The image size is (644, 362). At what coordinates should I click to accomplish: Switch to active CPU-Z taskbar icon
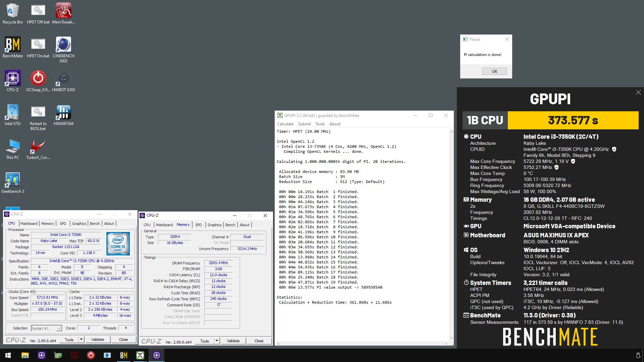pos(156,355)
